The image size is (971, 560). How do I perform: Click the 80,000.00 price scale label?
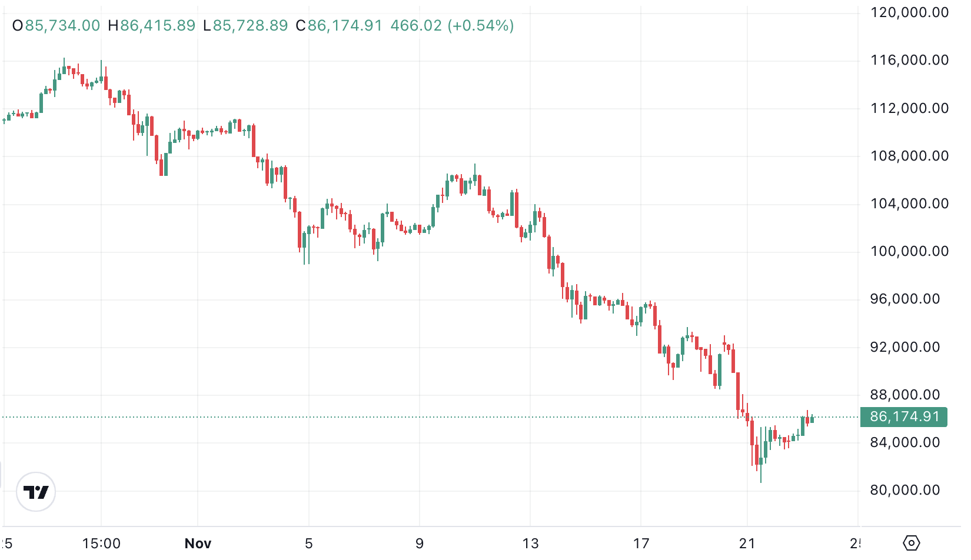tap(905, 490)
